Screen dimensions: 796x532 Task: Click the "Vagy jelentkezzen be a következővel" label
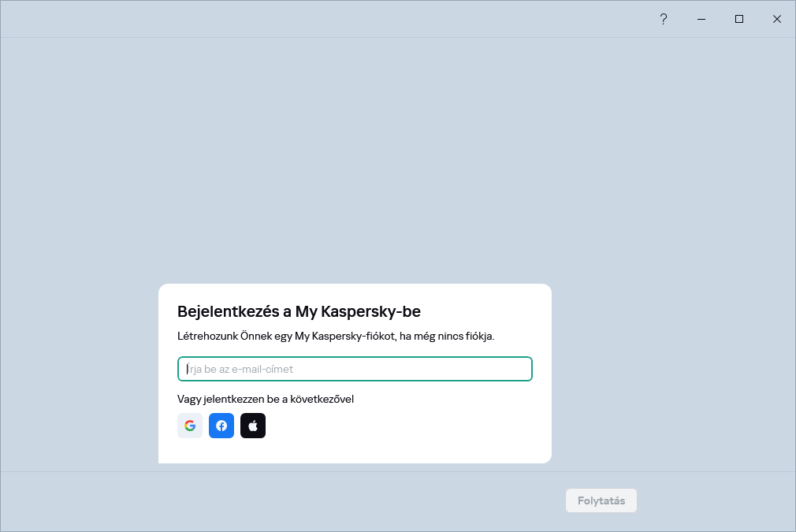[x=266, y=399]
